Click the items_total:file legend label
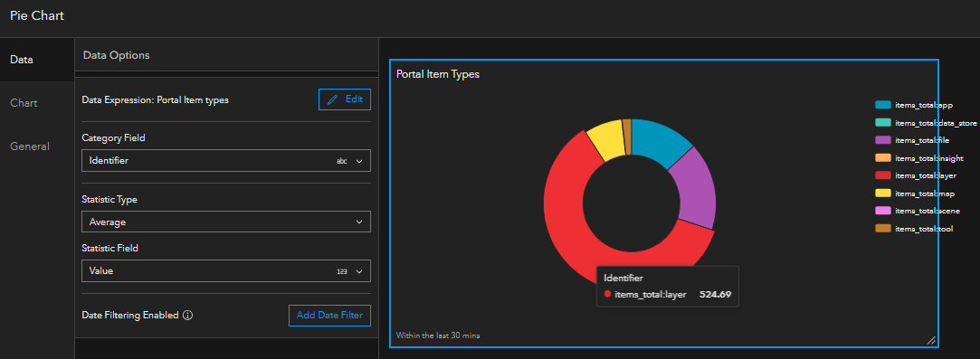Screen dimensions: 980x359 pyautogui.click(x=922, y=141)
